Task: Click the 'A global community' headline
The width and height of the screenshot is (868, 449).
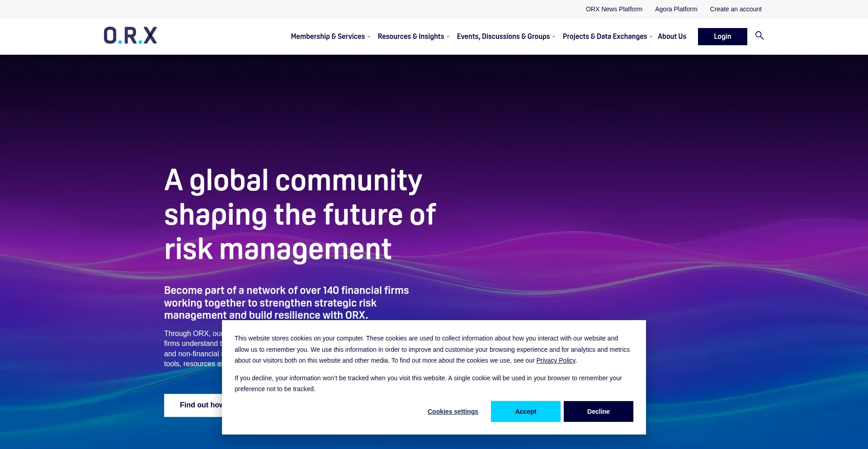Action: [300, 214]
